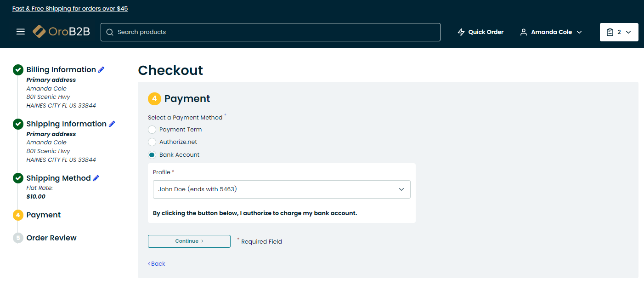Screen dimensions: 644x285
Task: Edit Shipping Information with pencil icon
Action: point(112,124)
